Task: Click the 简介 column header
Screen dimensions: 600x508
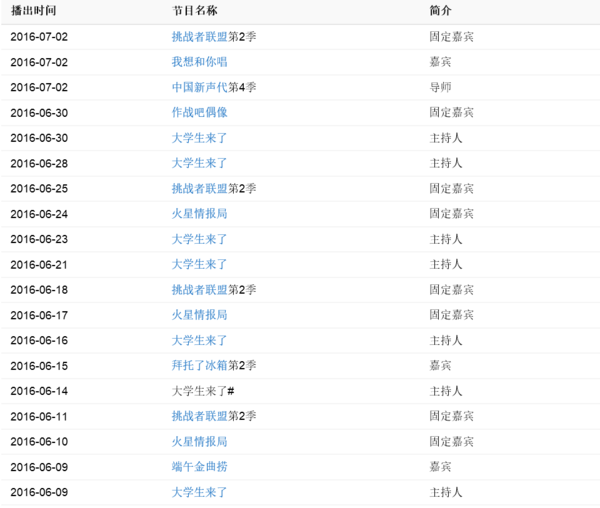Action: (440, 11)
